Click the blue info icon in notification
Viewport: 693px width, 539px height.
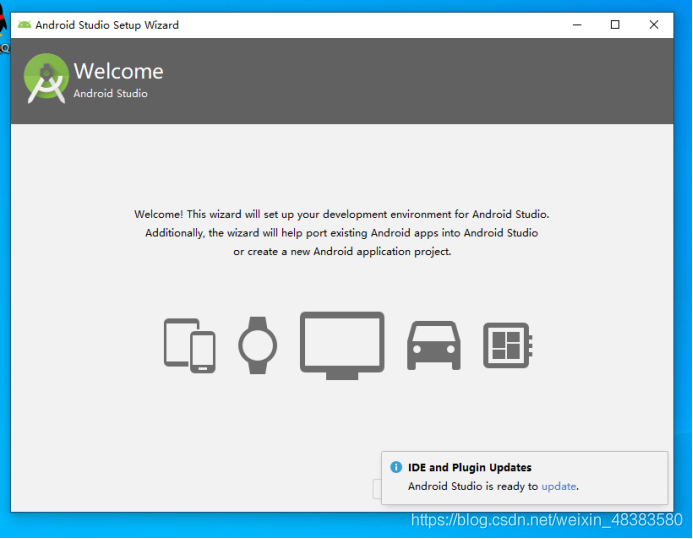pos(396,467)
